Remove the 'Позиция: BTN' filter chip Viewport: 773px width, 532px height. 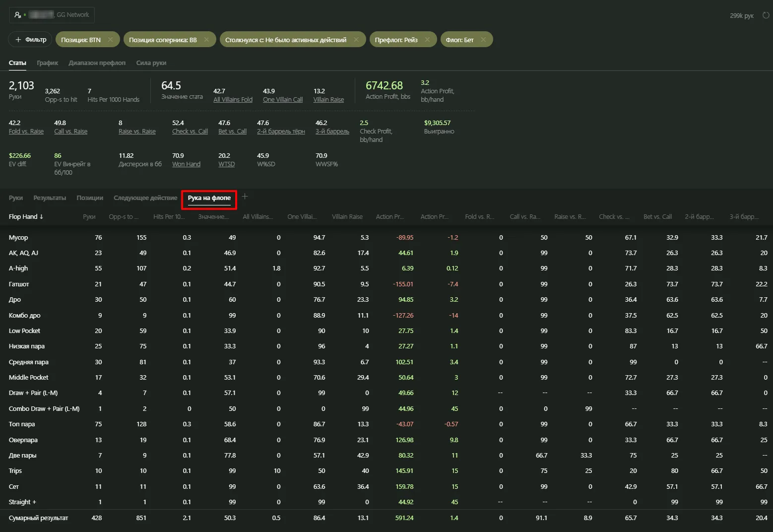coord(110,40)
